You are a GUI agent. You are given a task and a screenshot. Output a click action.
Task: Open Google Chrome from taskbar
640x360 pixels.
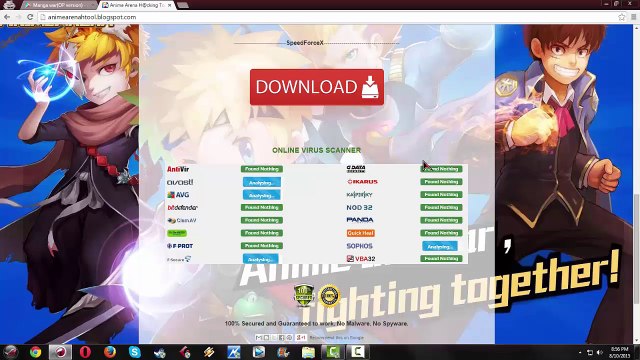click(36, 352)
